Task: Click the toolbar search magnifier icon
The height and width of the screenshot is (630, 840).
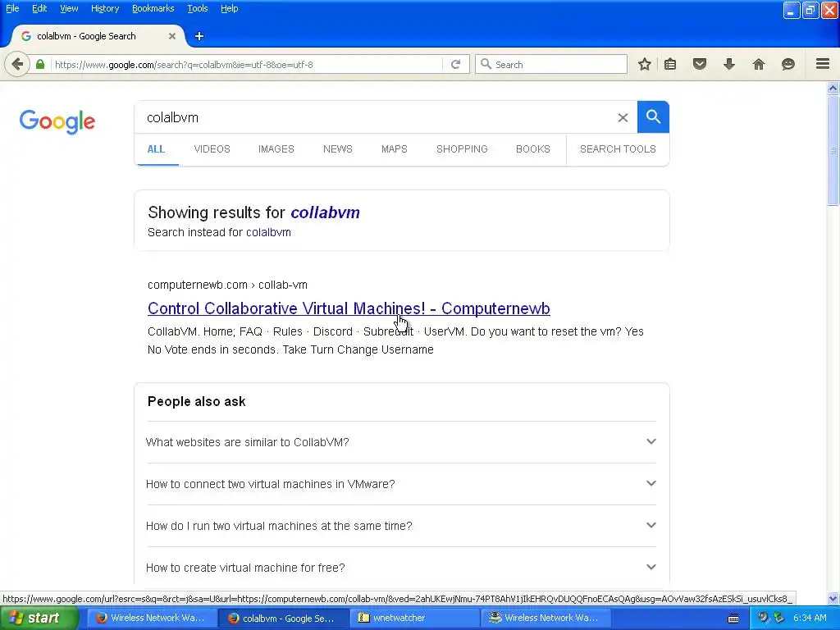Action: pyautogui.click(x=486, y=64)
